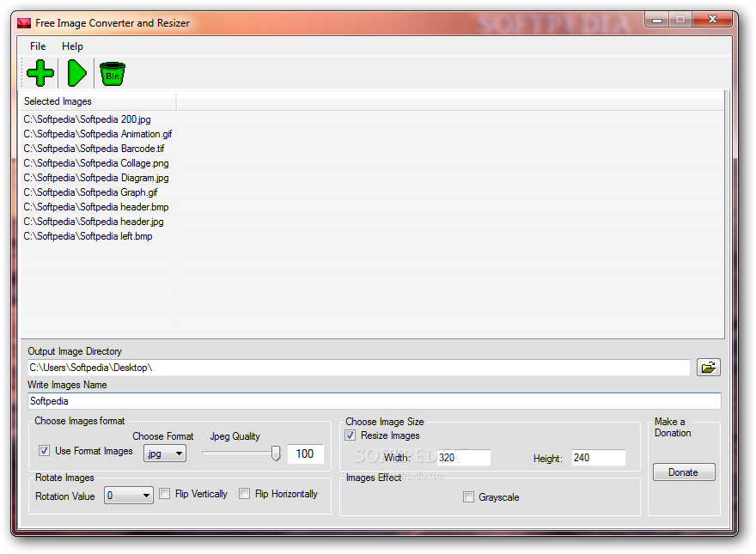Browse output folder with folder icon

point(708,368)
